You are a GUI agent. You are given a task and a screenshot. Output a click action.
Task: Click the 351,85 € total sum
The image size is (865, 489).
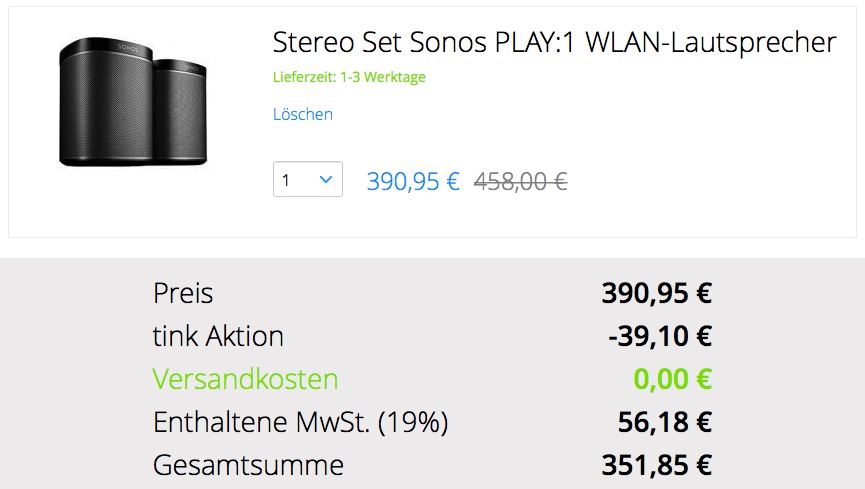point(656,465)
